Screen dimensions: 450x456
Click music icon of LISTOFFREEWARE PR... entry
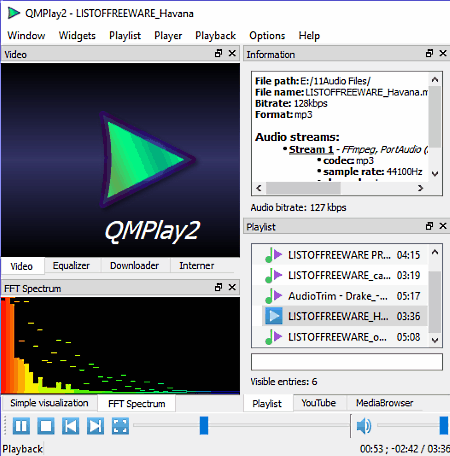tap(274, 255)
